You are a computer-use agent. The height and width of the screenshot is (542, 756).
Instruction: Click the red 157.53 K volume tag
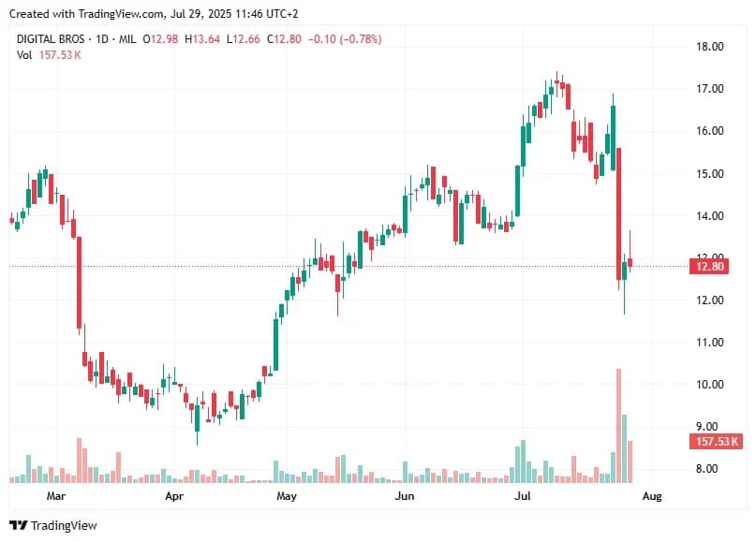(x=716, y=441)
